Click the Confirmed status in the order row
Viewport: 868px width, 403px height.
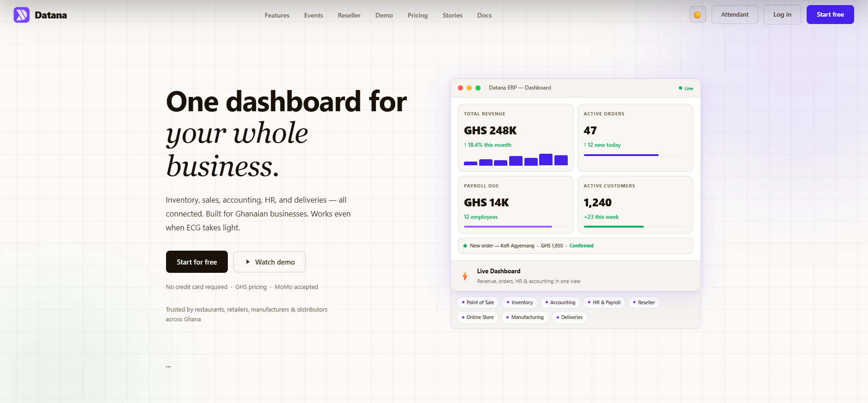click(x=582, y=246)
